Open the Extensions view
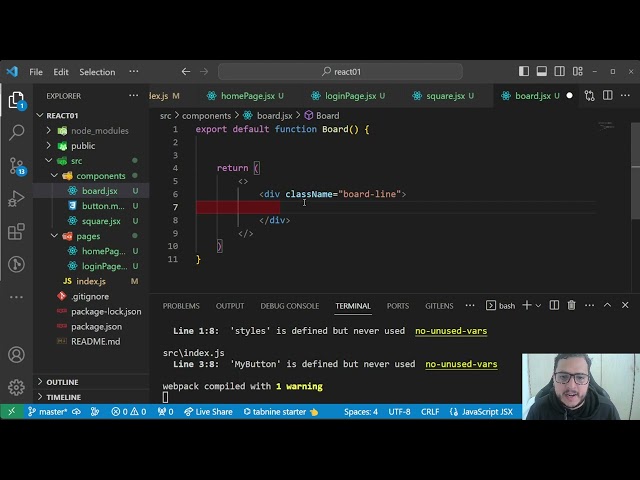This screenshot has height=480, width=640. tap(16, 232)
